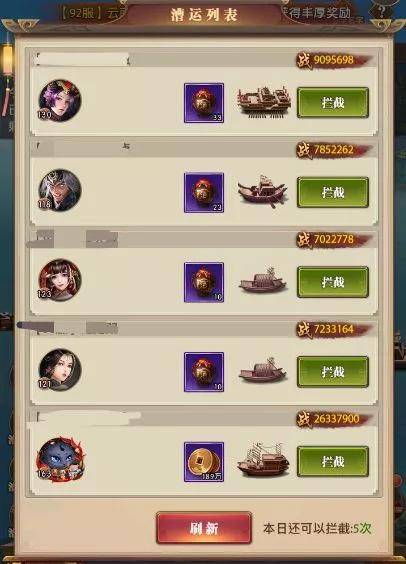Click the 10 lucky bag in third row
The height and width of the screenshot is (564, 406).
click(204, 282)
